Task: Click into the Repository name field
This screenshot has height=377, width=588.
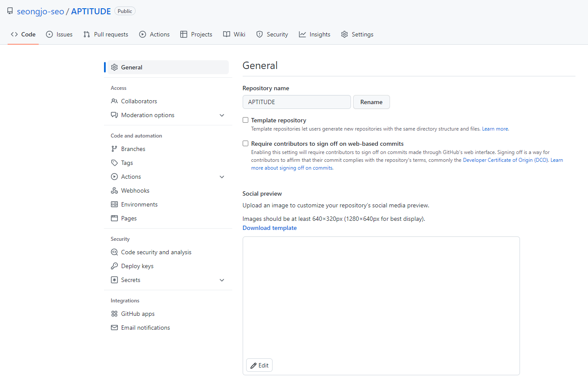Action: (x=296, y=102)
